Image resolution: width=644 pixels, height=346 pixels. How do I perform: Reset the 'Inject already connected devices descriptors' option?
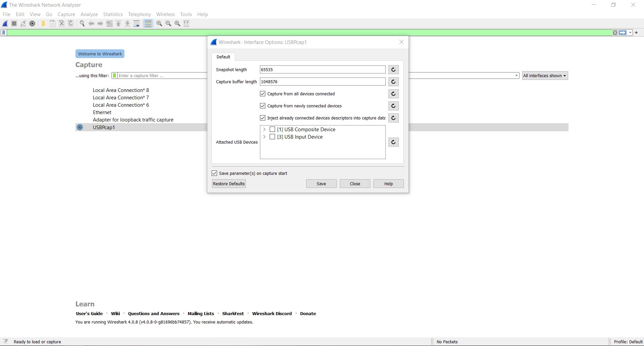point(393,118)
